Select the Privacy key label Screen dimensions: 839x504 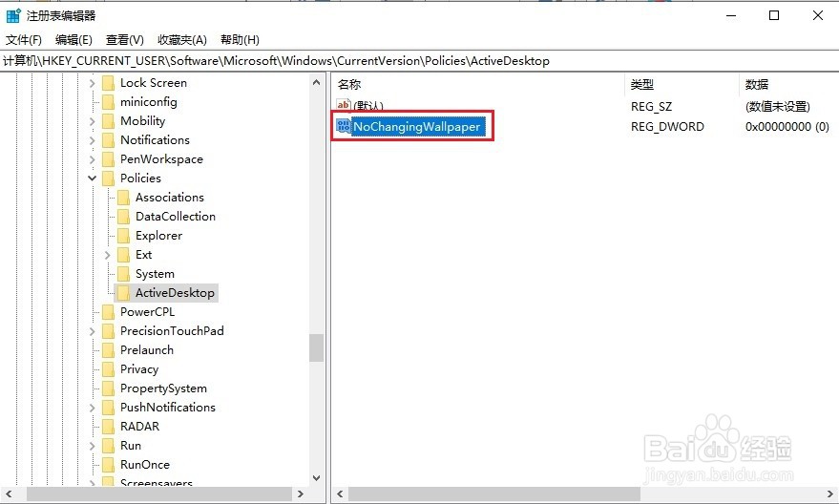(x=139, y=369)
